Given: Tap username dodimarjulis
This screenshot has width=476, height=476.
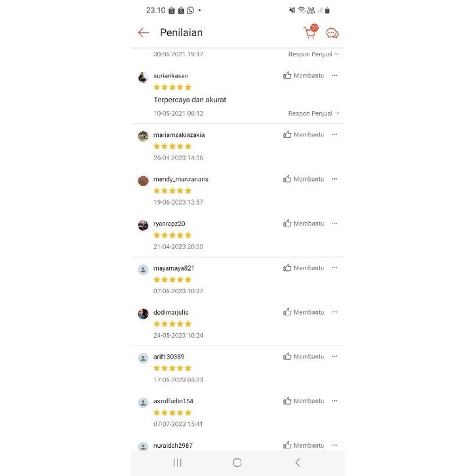Looking at the screenshot, I should 170,312.
